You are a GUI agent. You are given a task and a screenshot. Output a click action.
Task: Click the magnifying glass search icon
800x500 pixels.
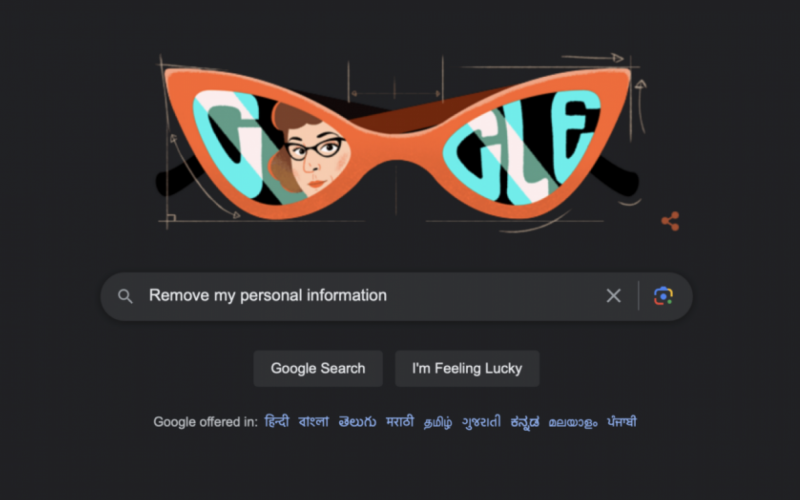coord(125,296)
